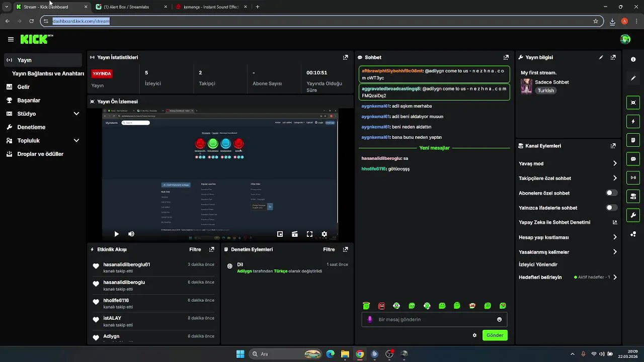Toggle Abonelere özel sohbet switch
644x362 pixels.
[x=611, y=193]
